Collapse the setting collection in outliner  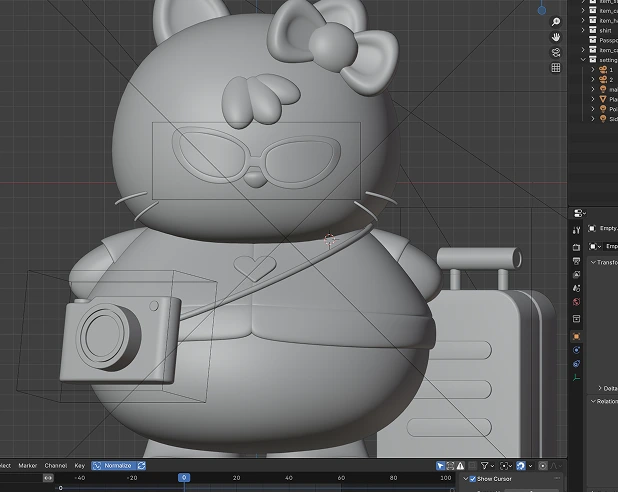click(583, 59)
